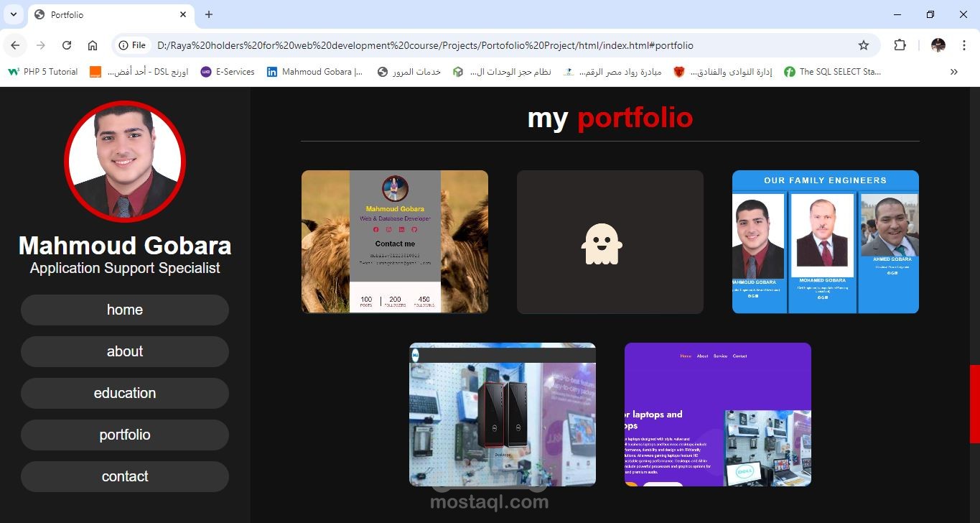
Task: Reload the page with refresh icon
Action: pos(67,45)
